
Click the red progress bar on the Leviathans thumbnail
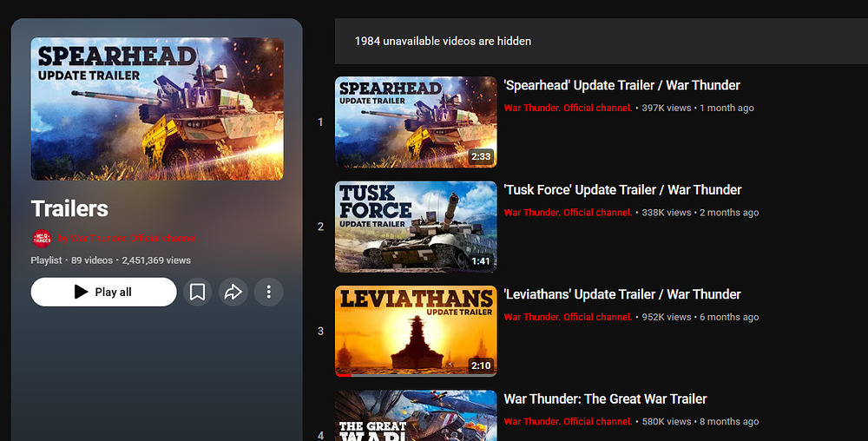(344, 375)
